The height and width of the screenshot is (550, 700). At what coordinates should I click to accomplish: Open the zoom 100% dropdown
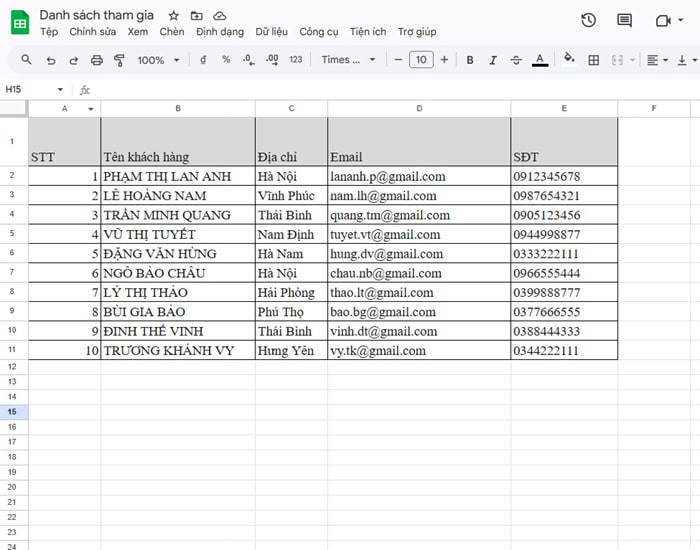coord(158,60)
